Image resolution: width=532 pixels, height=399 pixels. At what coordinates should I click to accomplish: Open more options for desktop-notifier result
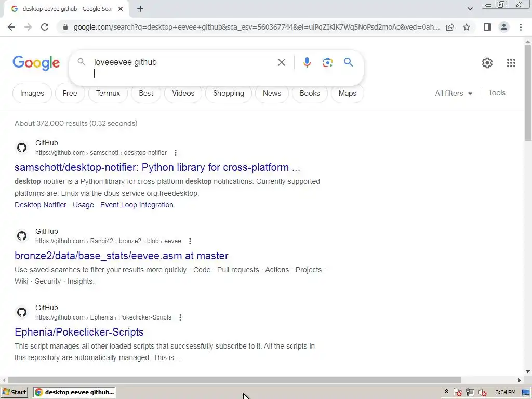pos(176,153)
